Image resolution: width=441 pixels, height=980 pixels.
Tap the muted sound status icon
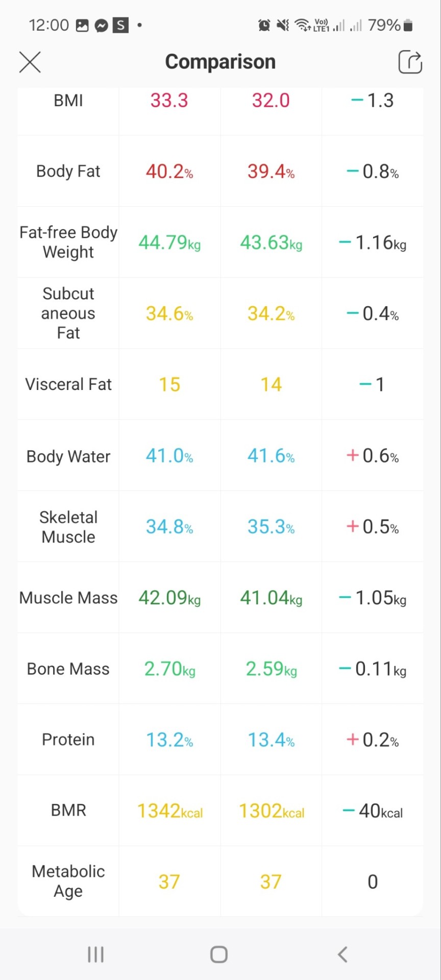pyautogui.click(x=282, y=25)
